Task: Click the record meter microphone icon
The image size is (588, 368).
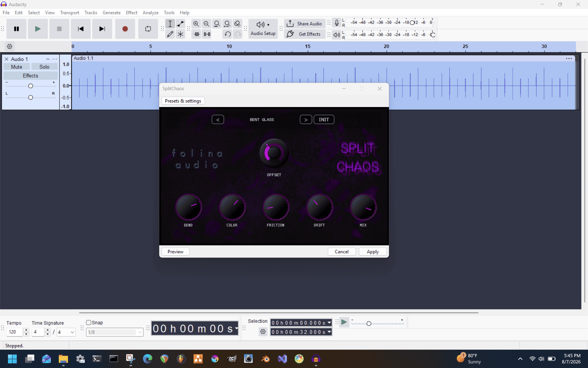Action: 337,23
